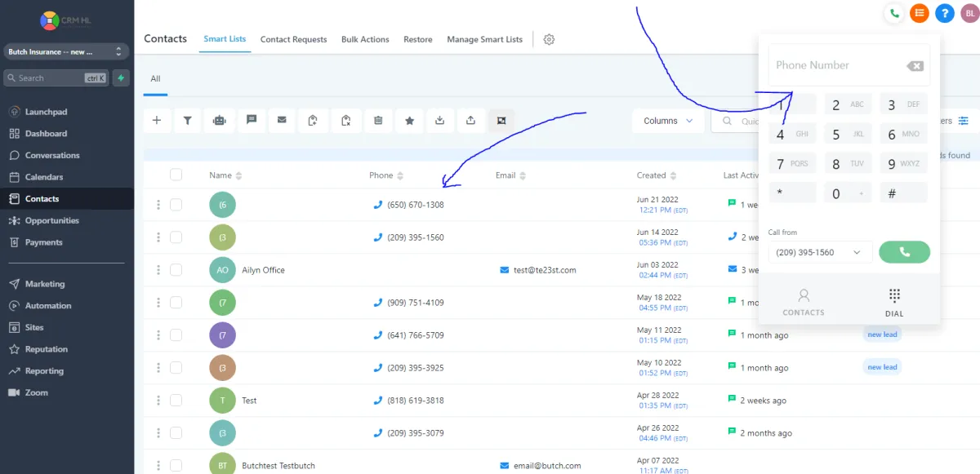Open the gear settings icon beside Manage Smart Lists

(549, 39)
